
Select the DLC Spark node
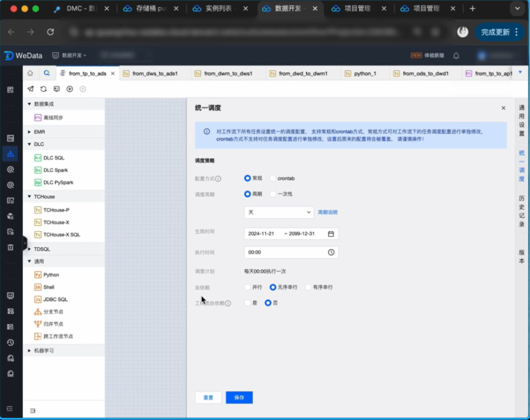[x=51, y=170]
